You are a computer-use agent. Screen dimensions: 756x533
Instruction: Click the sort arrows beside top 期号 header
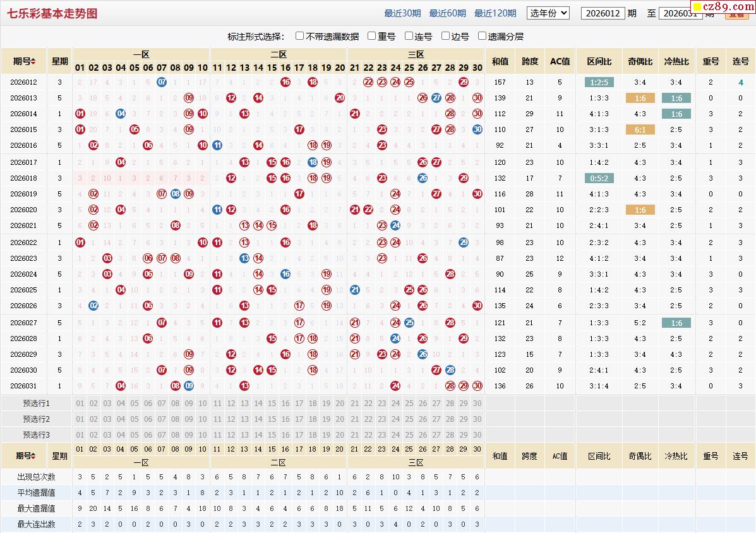pyautogui.click(x=33, y=62)
